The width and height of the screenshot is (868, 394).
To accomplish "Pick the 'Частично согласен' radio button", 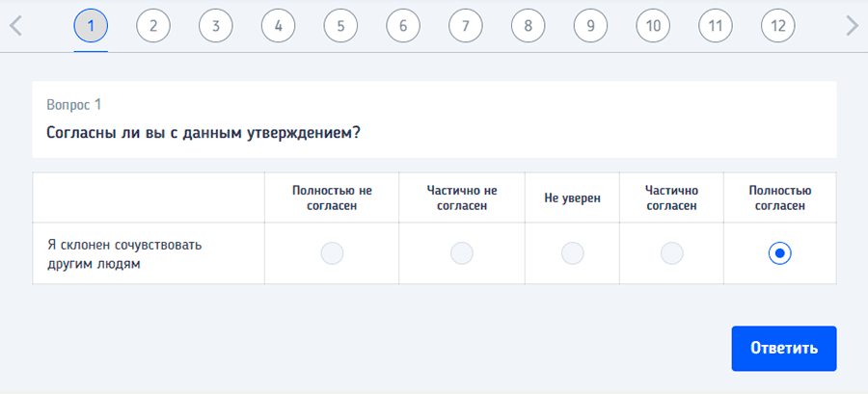I will coord(671,253).
